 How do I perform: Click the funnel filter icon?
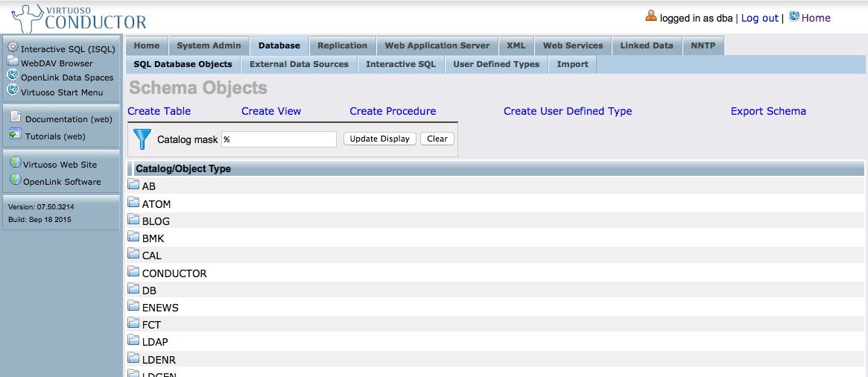(142, 139)
